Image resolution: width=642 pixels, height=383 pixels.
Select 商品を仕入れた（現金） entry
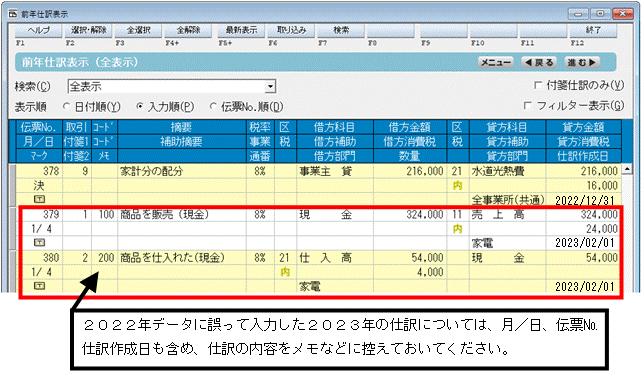[172, 258]
